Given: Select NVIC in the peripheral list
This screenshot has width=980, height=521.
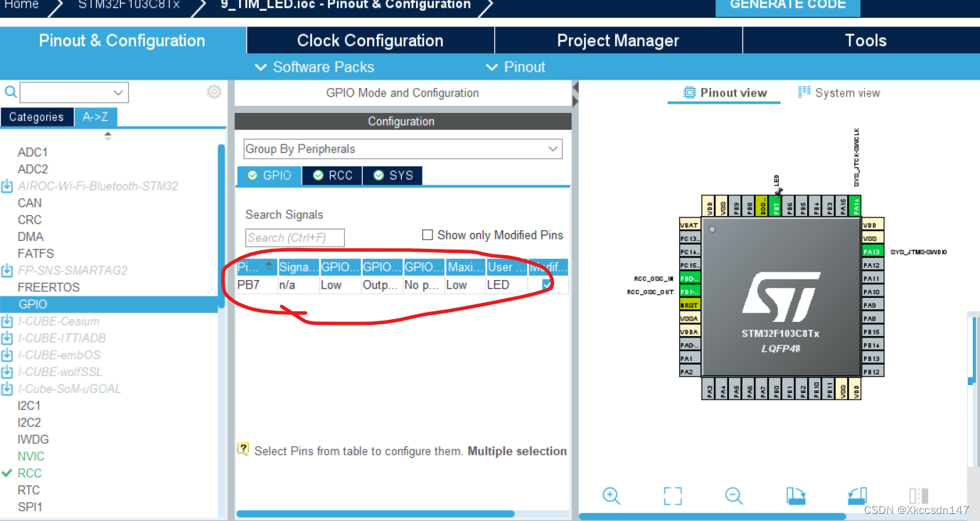Looking at the screenshot, I should click(x=31, y=456).
